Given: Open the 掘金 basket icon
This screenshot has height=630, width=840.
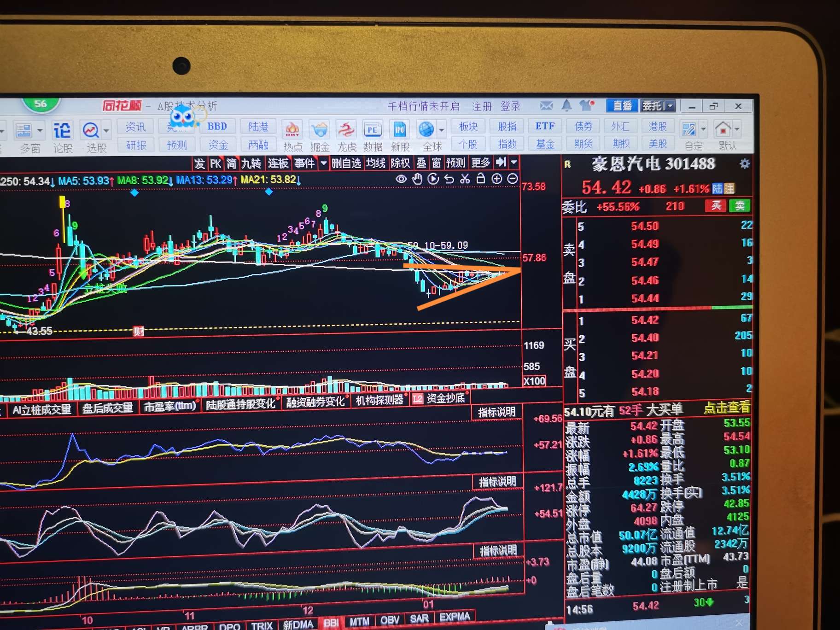Looking at the screenshot, I should click(x=319, y=130).
